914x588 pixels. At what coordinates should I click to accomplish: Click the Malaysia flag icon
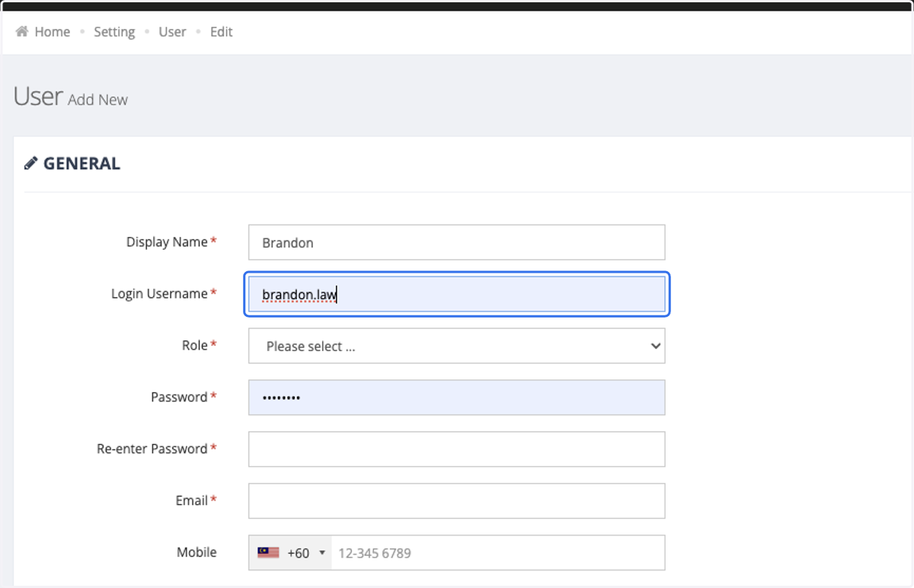click(x=268, y=553)
